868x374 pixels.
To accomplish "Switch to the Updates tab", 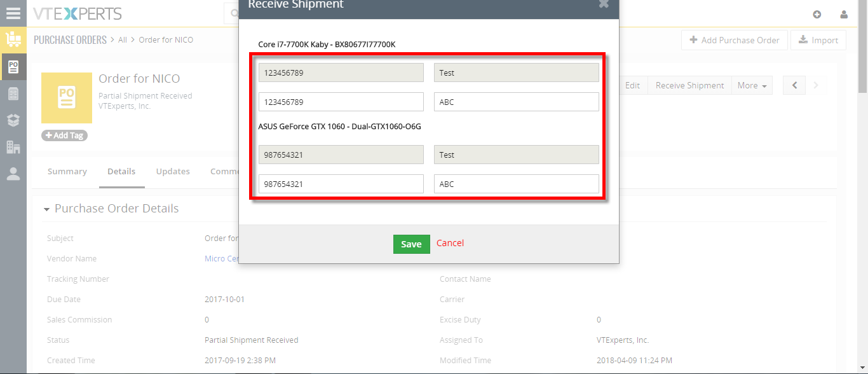I will click(x=173, y=171).
